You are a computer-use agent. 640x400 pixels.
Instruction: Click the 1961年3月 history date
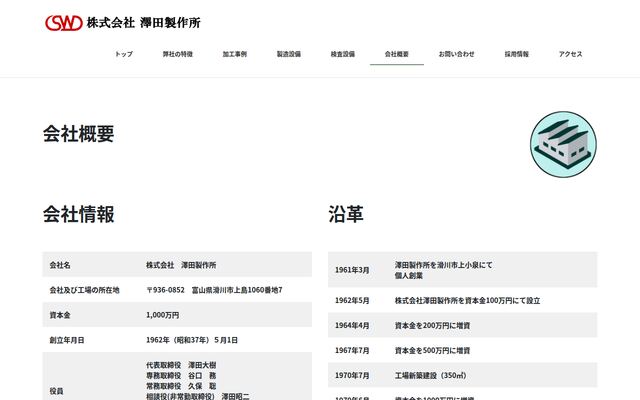[x=352, y=270]
